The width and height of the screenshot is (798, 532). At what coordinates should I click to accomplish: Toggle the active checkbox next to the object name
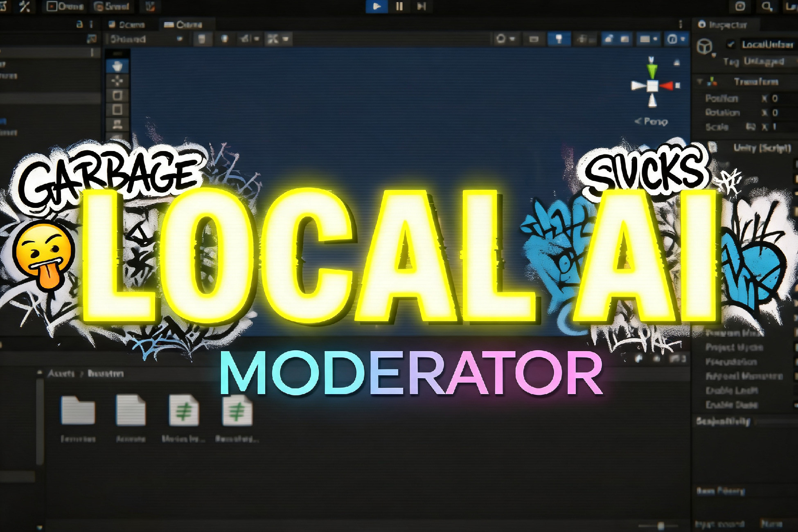[x=731, y=44]
